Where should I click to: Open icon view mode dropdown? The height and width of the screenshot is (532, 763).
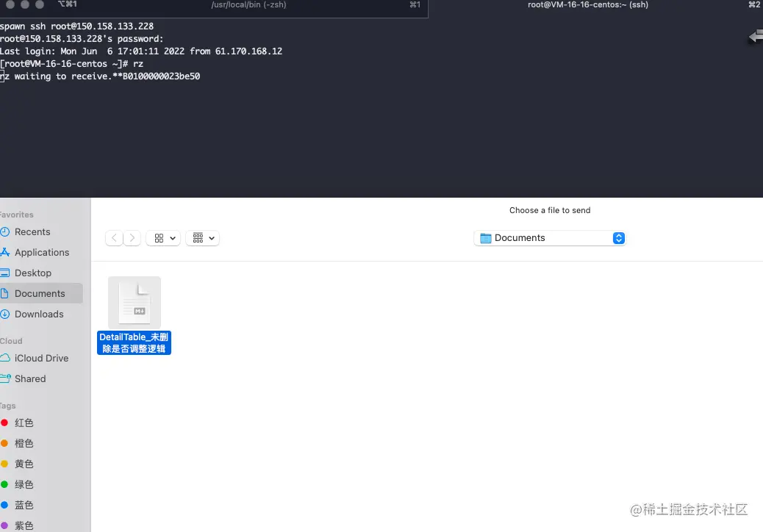163,238
